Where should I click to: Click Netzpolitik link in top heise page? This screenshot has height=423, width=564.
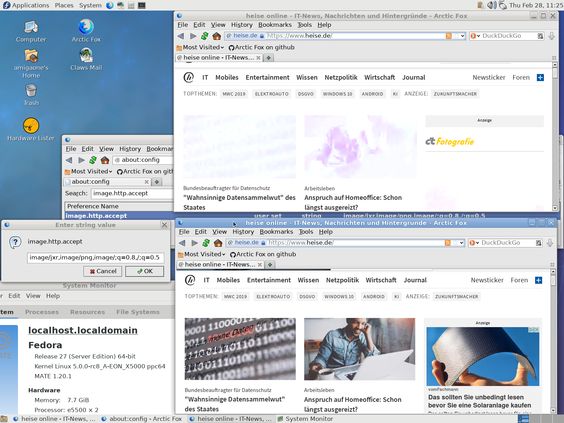tap(341, 77)
